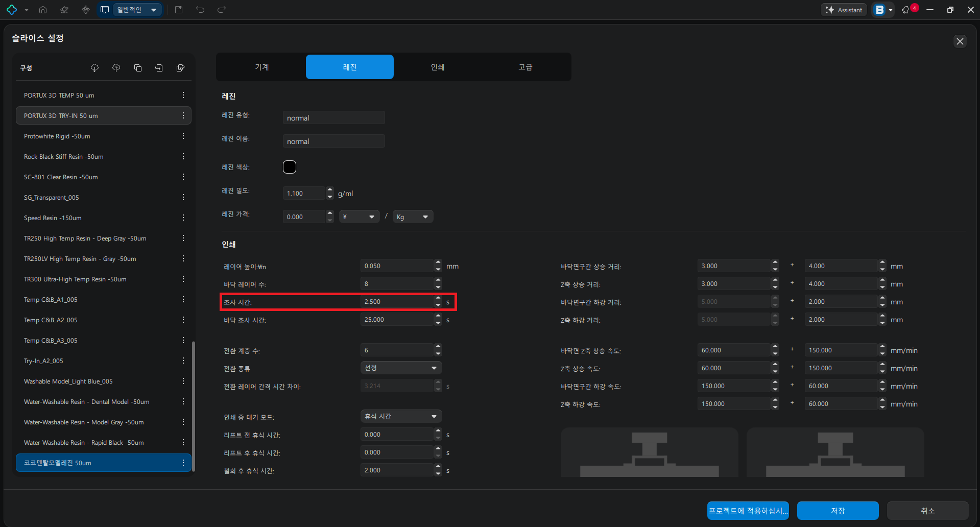
Task: Open the 인쇄 중 대기 모드 dropdown
Action: click(401, 417)
